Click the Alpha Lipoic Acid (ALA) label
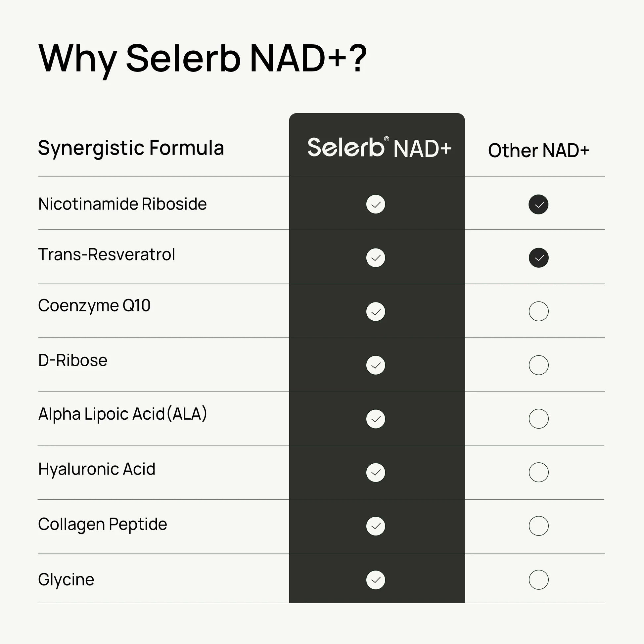This screenshot has height=644, width=644. (x=122, y=414)
